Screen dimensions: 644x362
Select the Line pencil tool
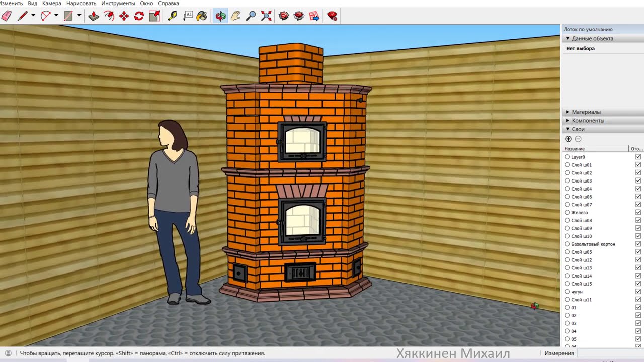tap(22, 16)
